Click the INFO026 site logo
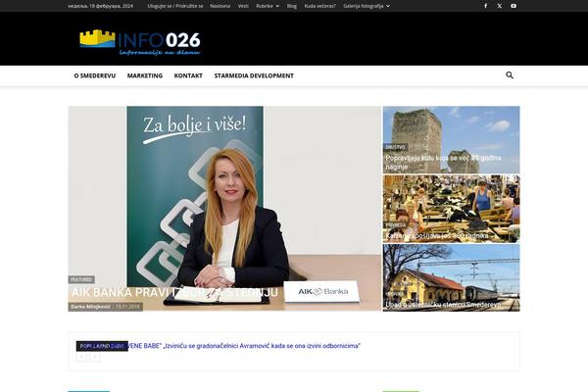Viewport: 588px width, 392px height. [x=140, y=42]
